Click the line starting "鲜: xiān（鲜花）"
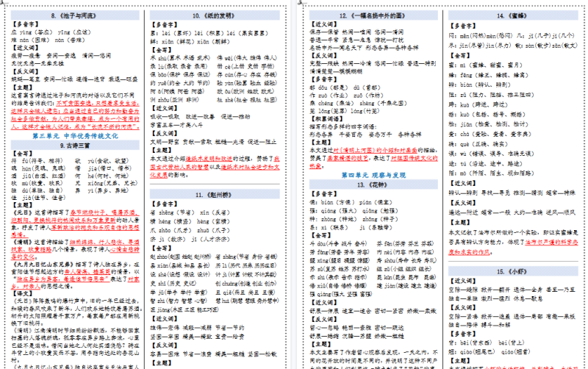This screenshot has height=369, width=588. coord(190,42)
